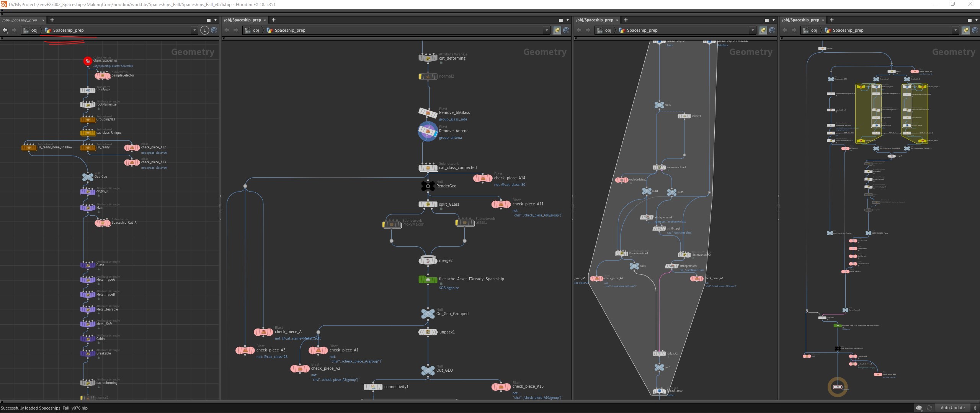Click the connectivity1 node icon
This screenshot has width=980, height=413.
tap(373, 387)
